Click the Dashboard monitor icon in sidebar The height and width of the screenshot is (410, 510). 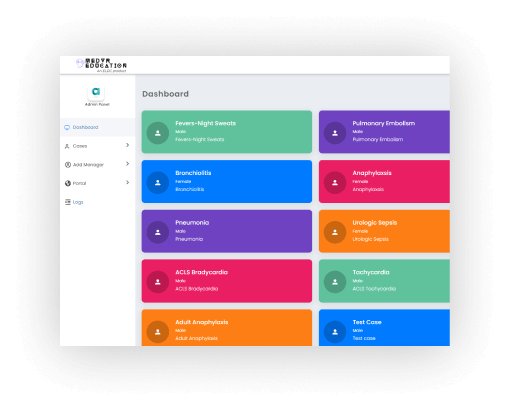67,127
